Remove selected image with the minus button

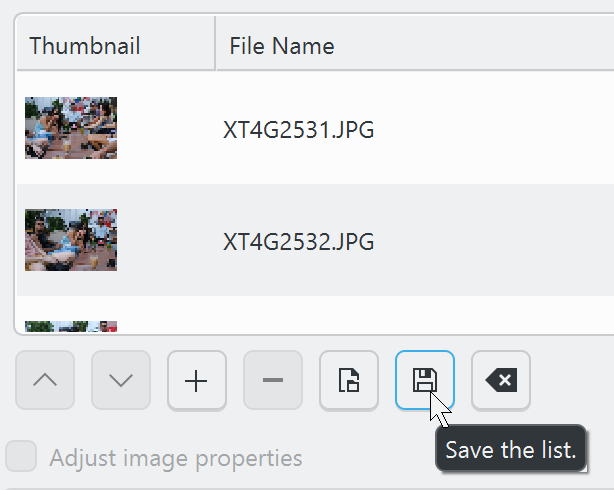click(273, 380)
